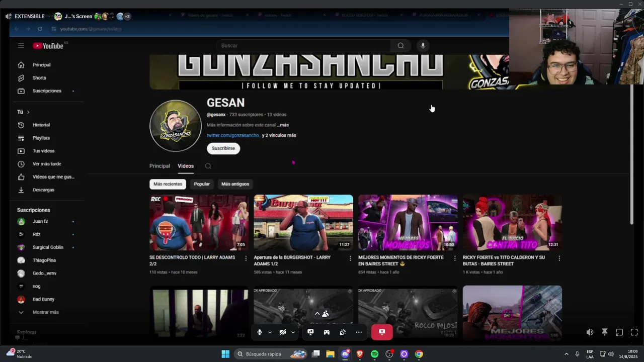The width and height of the screenshot is (644, 362).
Task: Select the channel Videos tab
Action: tap(186, 166)
